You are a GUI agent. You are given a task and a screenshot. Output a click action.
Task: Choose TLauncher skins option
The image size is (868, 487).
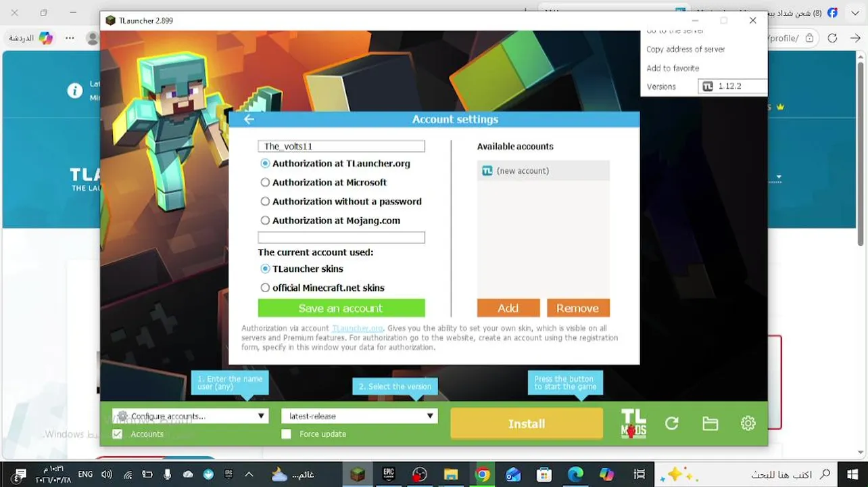[265, 269]
